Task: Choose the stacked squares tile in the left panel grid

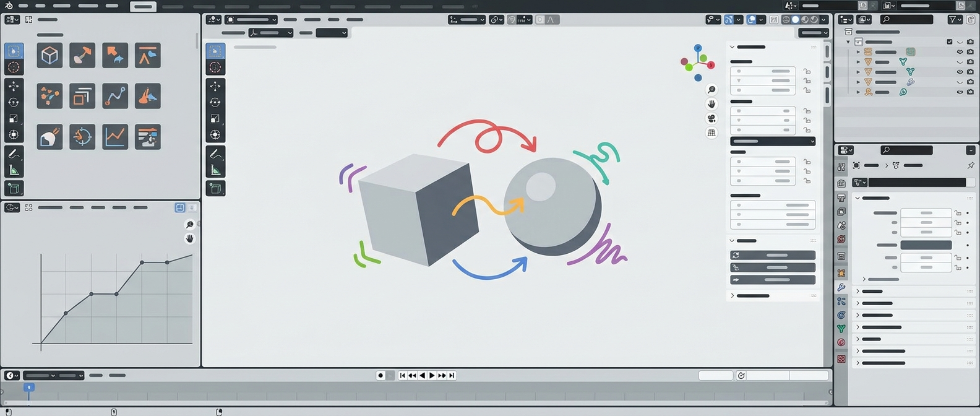Action: 82,96
